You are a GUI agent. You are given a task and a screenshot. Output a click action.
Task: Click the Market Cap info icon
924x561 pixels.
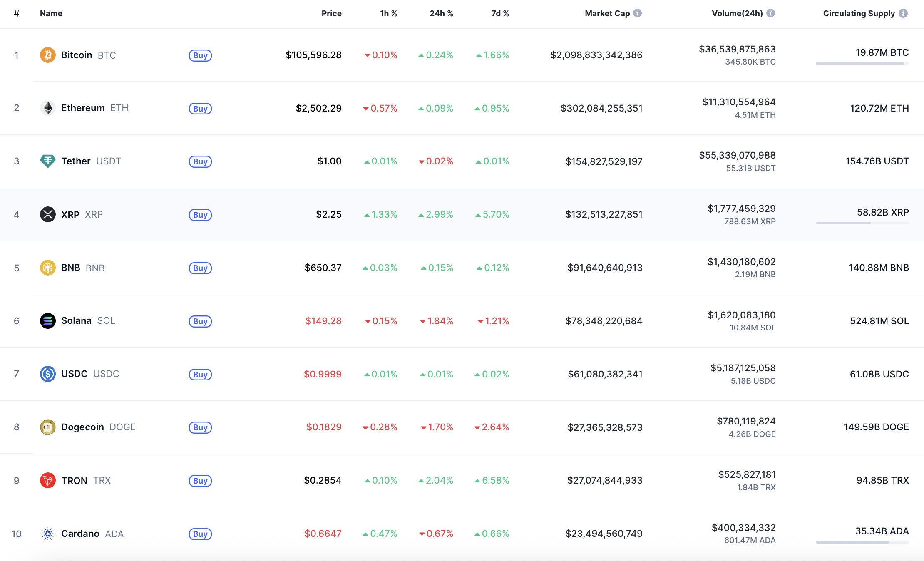(x=638, y=13)
